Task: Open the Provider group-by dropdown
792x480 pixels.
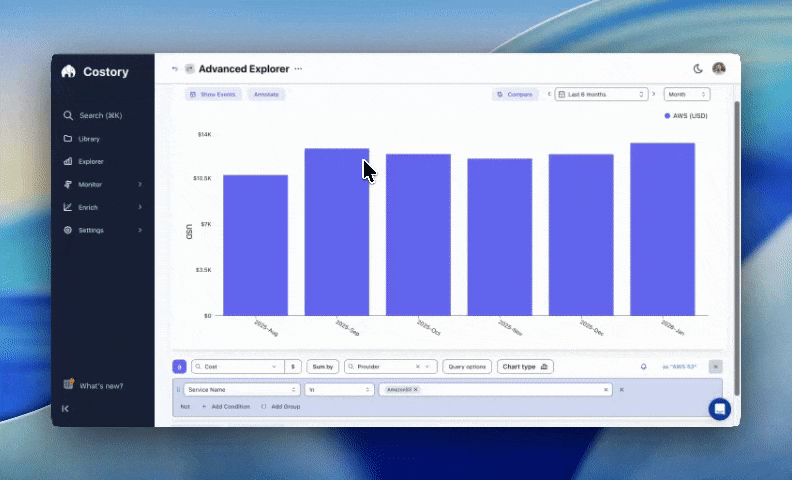Action: (390, 366)
